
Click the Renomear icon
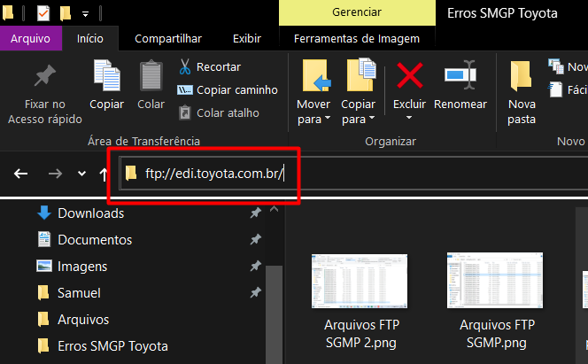pos(460,75)
